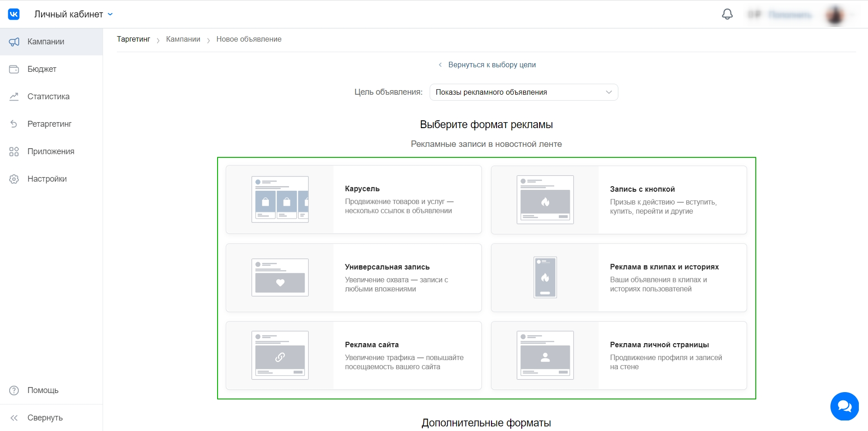
Task: Open Статистика in the sidebar
Action: [51, 97]
